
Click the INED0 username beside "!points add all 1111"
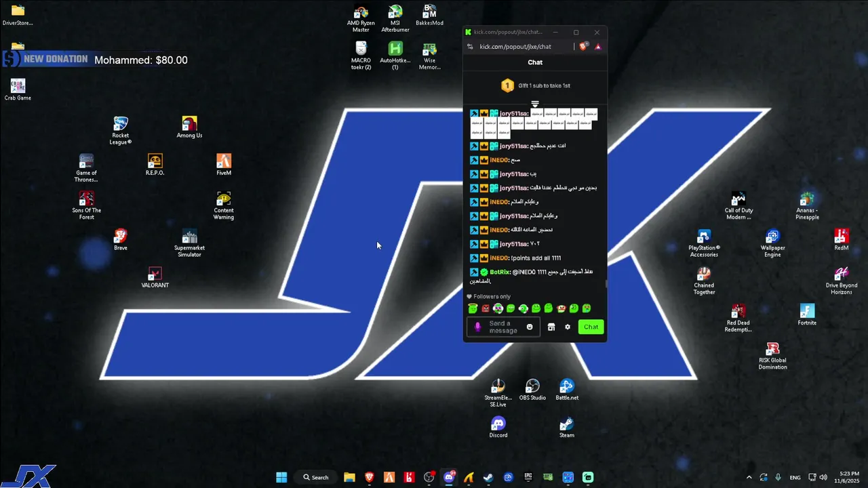click(499, 258)
